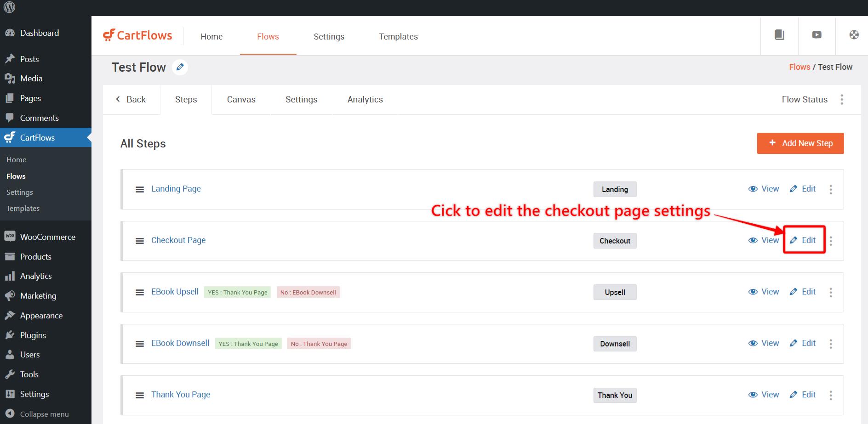
Task: View the Thank You Page step
Action: tap(764, 395)
